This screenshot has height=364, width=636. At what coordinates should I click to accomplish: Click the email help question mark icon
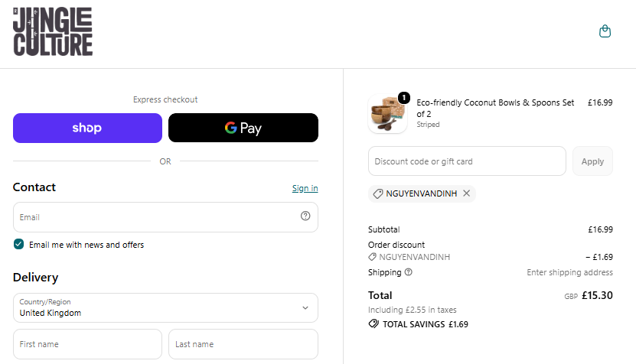[305, 216]
